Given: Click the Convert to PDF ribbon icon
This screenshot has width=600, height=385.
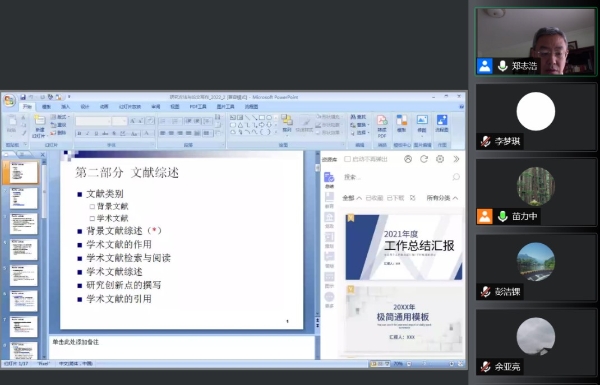Looking at the screenshot, I should (382, 126).
